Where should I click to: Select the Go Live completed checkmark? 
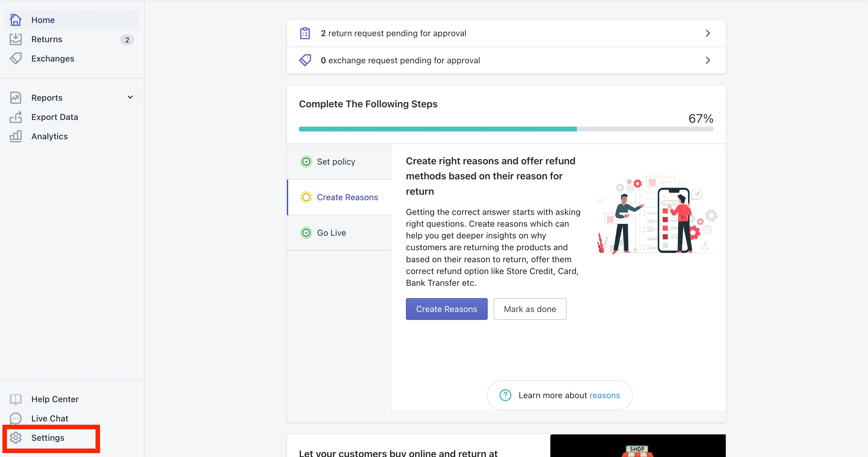click(306, 232)
